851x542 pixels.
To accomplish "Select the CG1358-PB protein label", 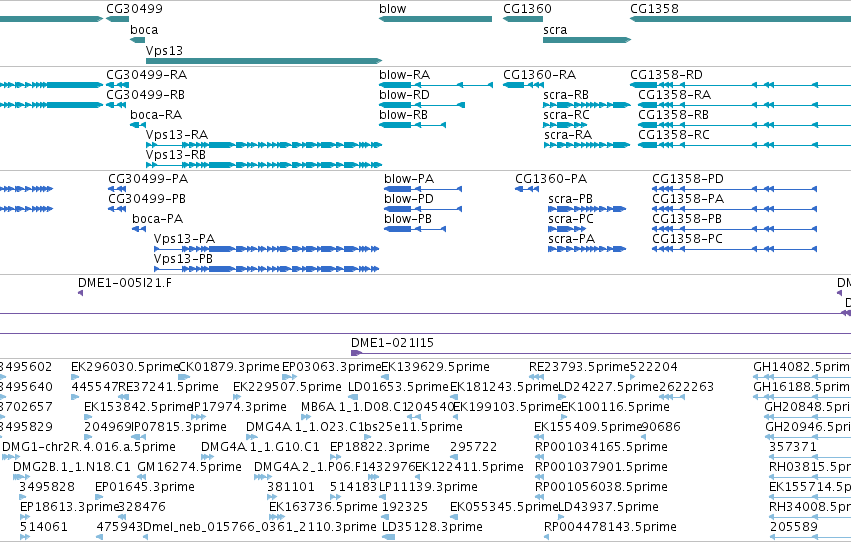I will [687, 219].
